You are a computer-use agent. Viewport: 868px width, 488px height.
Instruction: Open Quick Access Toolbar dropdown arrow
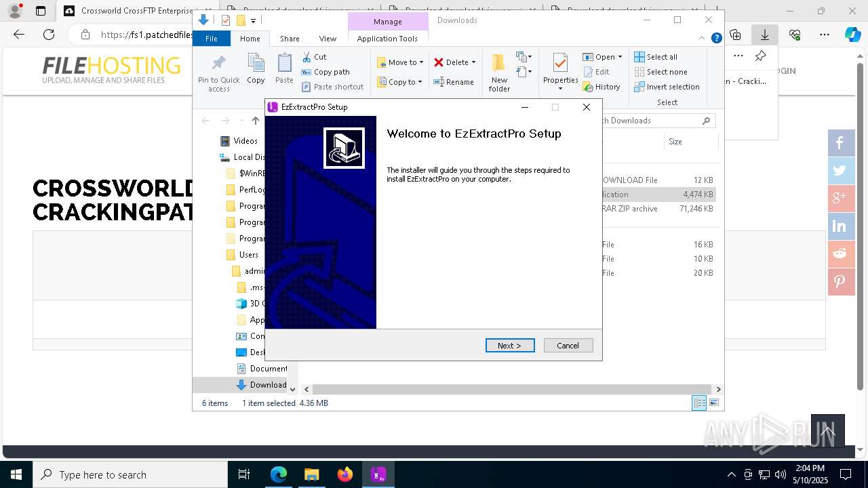coord(253,21)
